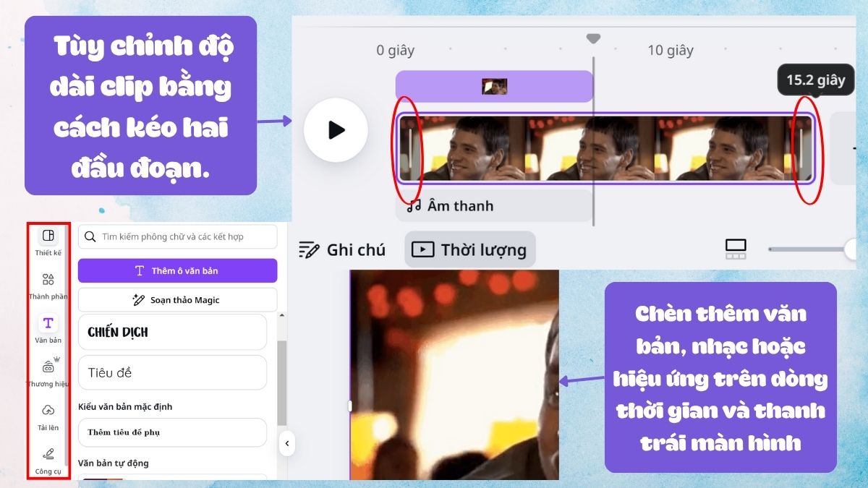Screen dimensions: 868x488
Task: Click the timeline playhead marker
Action: click(593, 38)
